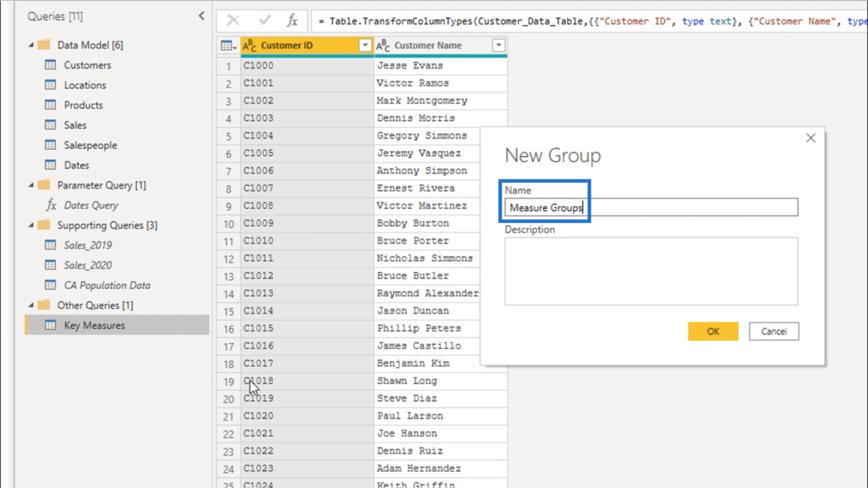
Task: Collapse the Queries pane with chevron
Action: [202, 16]
